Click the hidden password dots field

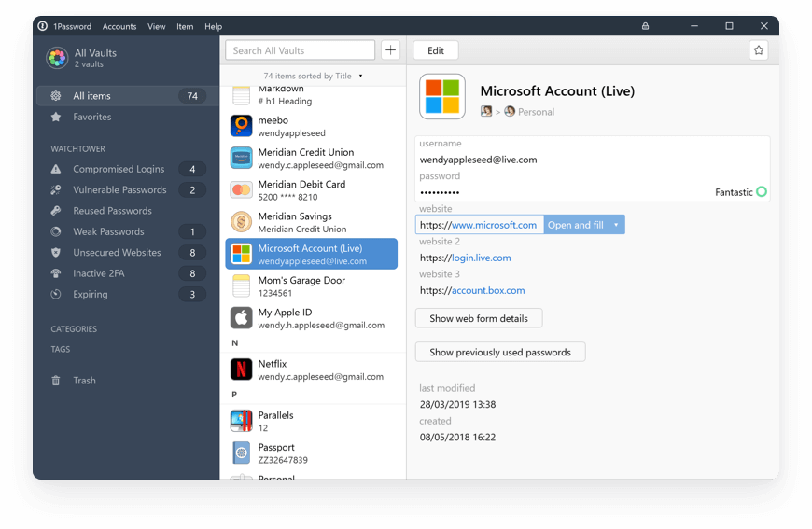click(x=440, y=192)
